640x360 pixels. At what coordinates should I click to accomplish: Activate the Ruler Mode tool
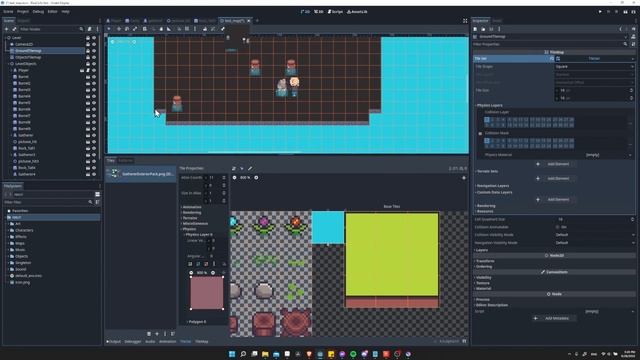coord(169,29)
